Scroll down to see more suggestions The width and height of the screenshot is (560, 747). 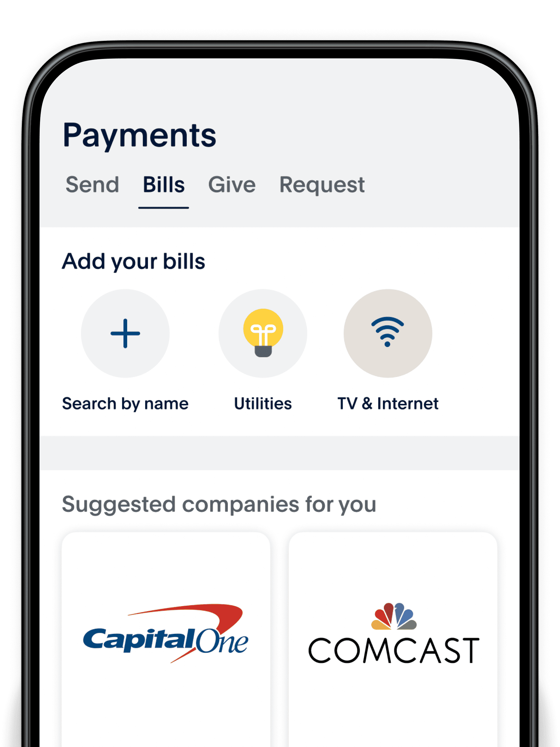(x=280, y=647)
